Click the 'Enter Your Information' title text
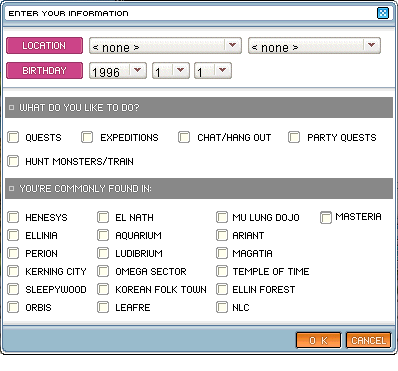398x371 pixels. pyautogui.click(x=68, y=13)
